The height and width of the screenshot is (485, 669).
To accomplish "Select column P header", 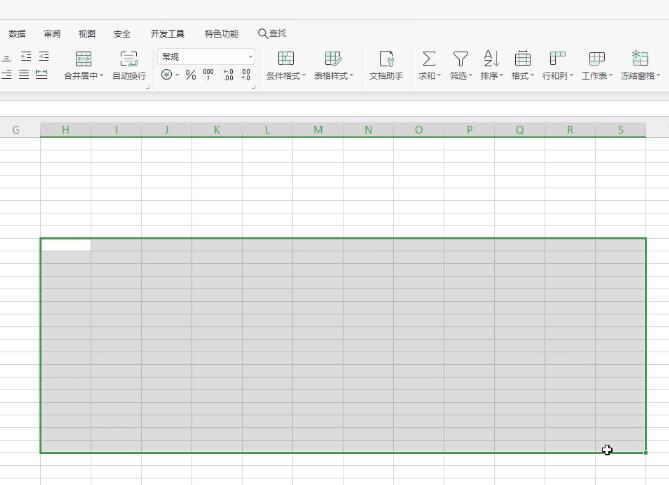I will pyautogui.click(x=469, y=130).
